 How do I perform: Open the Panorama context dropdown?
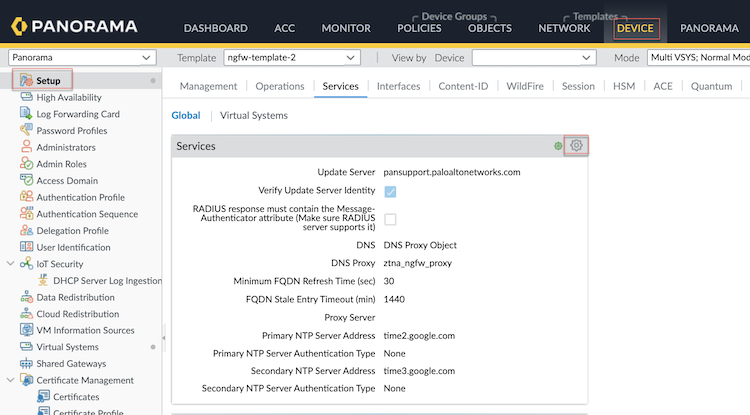point(81,58)
